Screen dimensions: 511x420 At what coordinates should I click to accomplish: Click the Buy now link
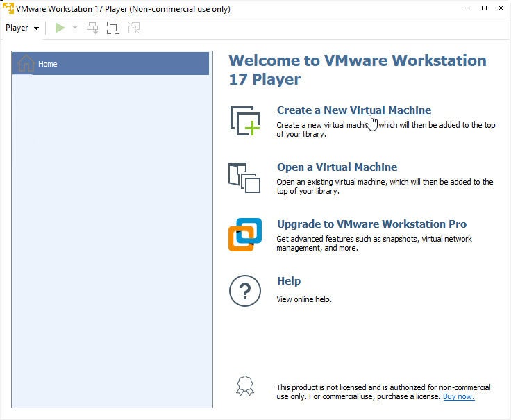pyautogui.click(x=458, y=396)
